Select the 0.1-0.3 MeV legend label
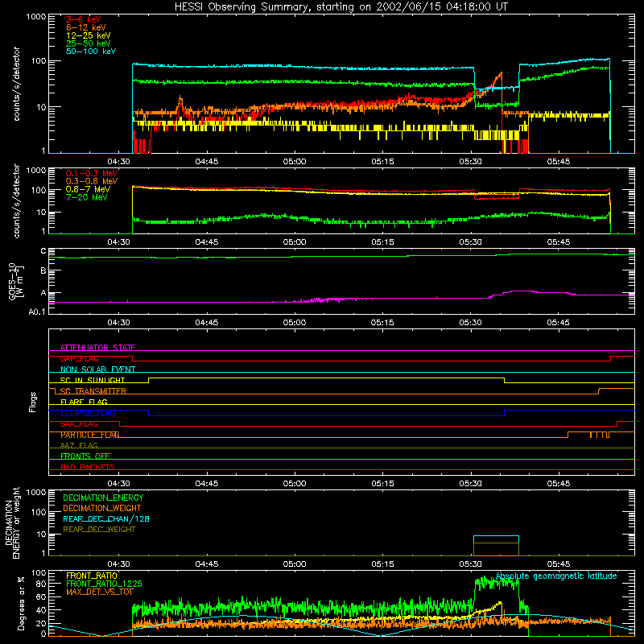The width and height of the screenshot is (644, 644). click(x=92, y=173)
